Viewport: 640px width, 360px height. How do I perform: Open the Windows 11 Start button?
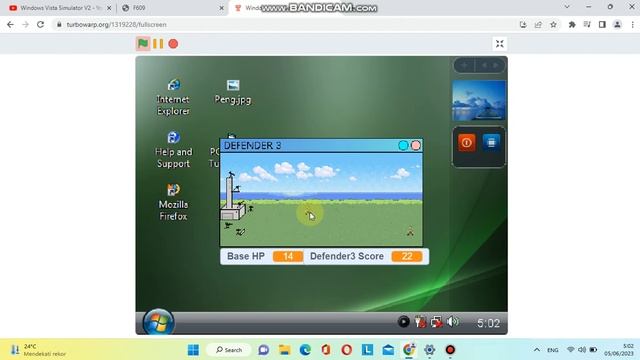click(x=193, y=350)
